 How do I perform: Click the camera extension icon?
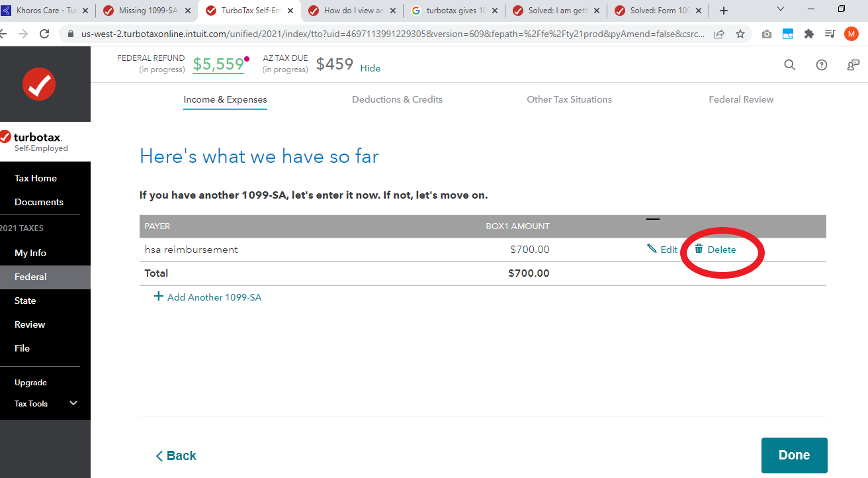pyautogui.click(x=766, y=34)
